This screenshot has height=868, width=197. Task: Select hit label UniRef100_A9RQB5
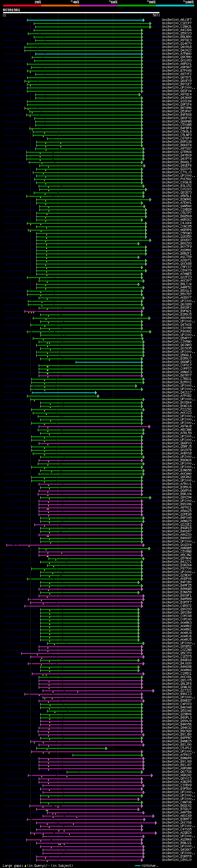177,549
